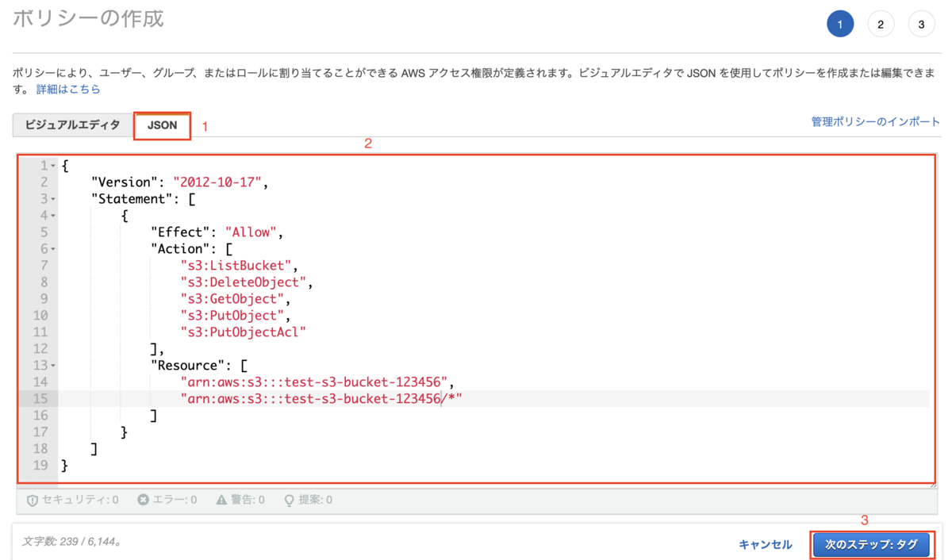Image resolution: width=952 pixels, height=560 pixels.
Task: Collapse the fold arrow at line 1
Action: pos(53,167)
